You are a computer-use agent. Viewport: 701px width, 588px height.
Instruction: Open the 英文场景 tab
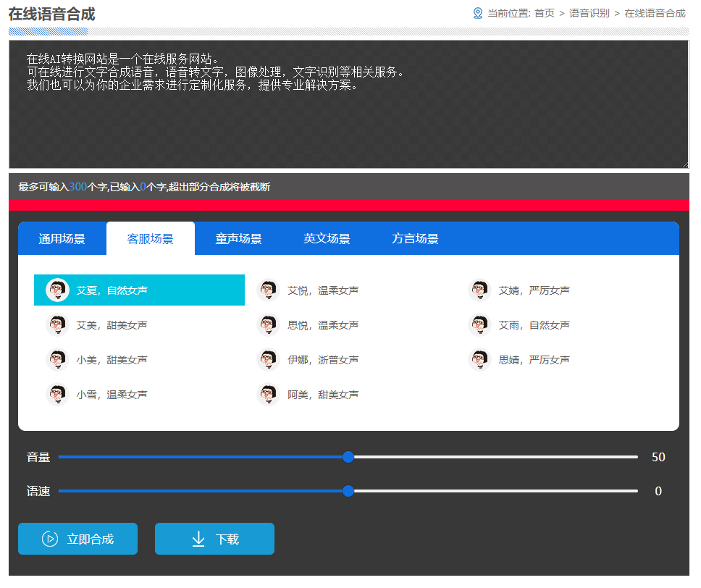click(327, 238)
